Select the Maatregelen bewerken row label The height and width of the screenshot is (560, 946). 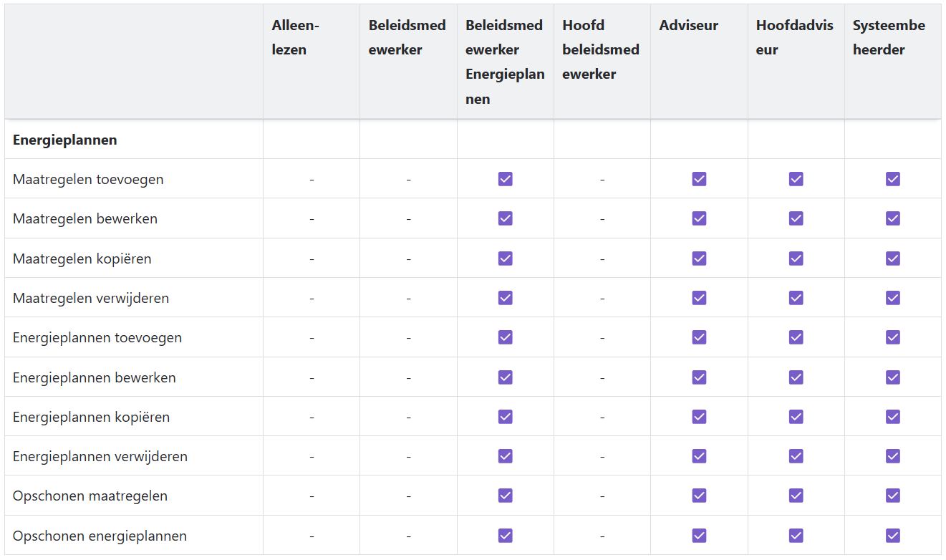85,218
